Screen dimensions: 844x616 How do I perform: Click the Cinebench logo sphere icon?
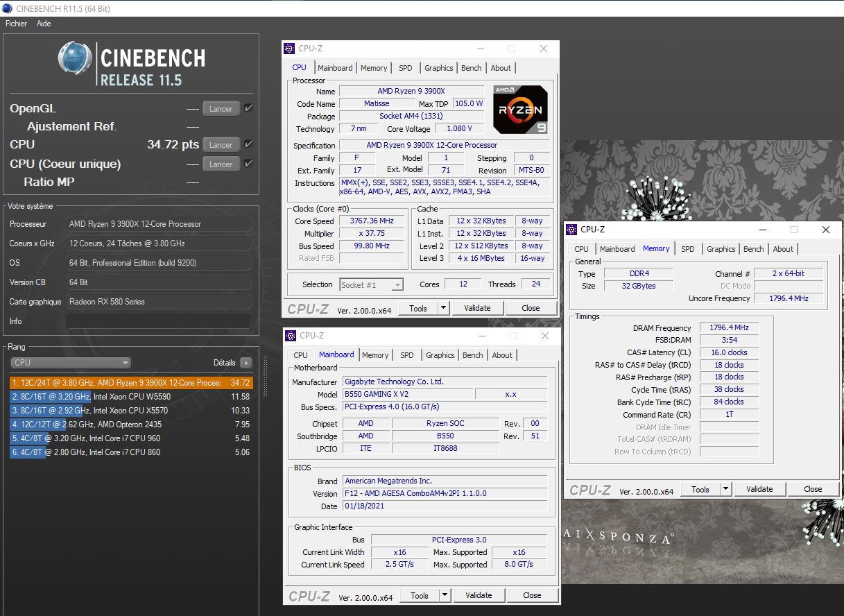75,58
